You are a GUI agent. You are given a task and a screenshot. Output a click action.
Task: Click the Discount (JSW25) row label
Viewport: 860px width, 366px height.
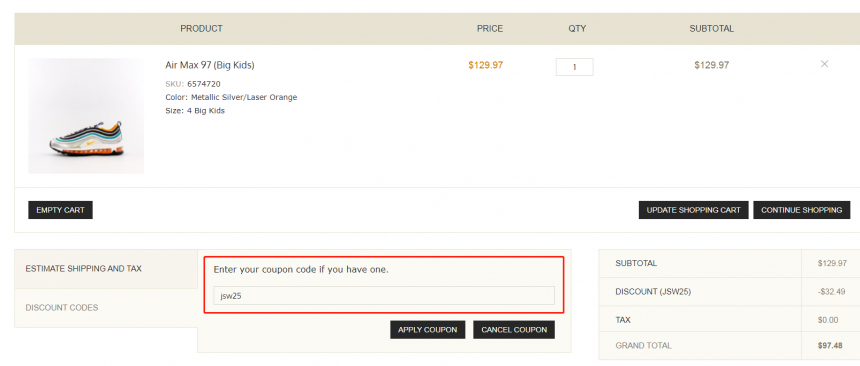click(653, 292)
